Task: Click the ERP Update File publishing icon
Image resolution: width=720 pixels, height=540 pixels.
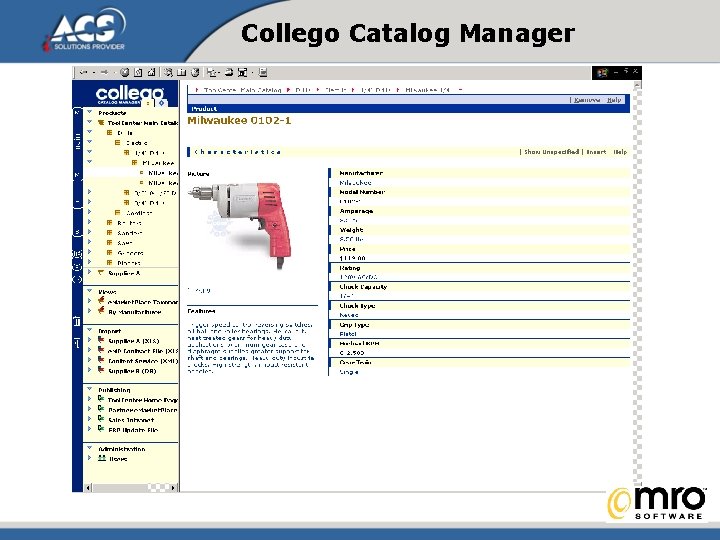Action: coord(101,429)
